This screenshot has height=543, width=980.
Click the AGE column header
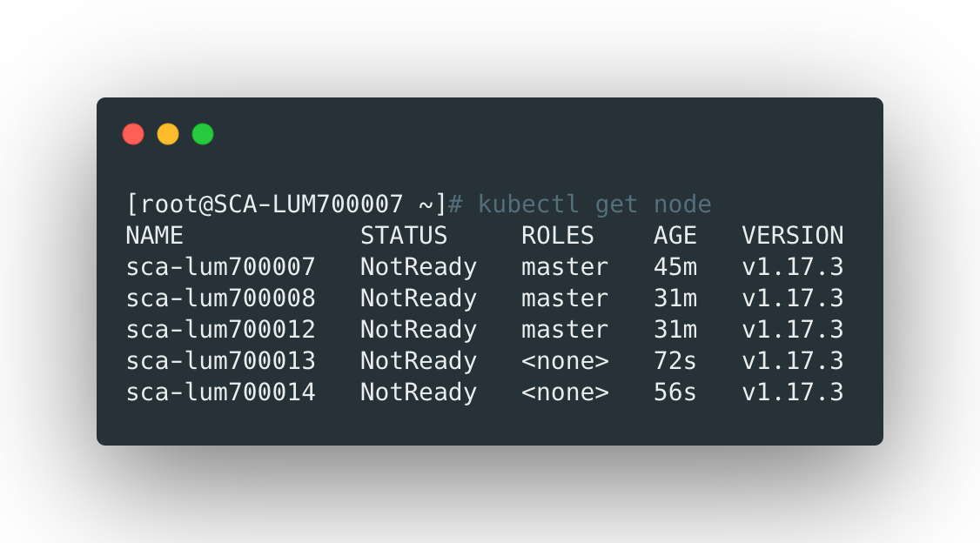(x=675, y=236)
